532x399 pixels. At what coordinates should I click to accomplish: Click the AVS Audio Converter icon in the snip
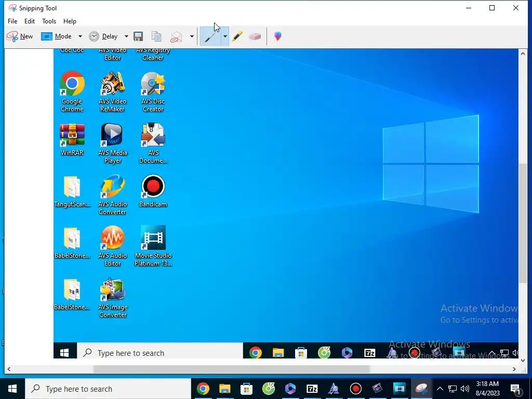[112, 195]
